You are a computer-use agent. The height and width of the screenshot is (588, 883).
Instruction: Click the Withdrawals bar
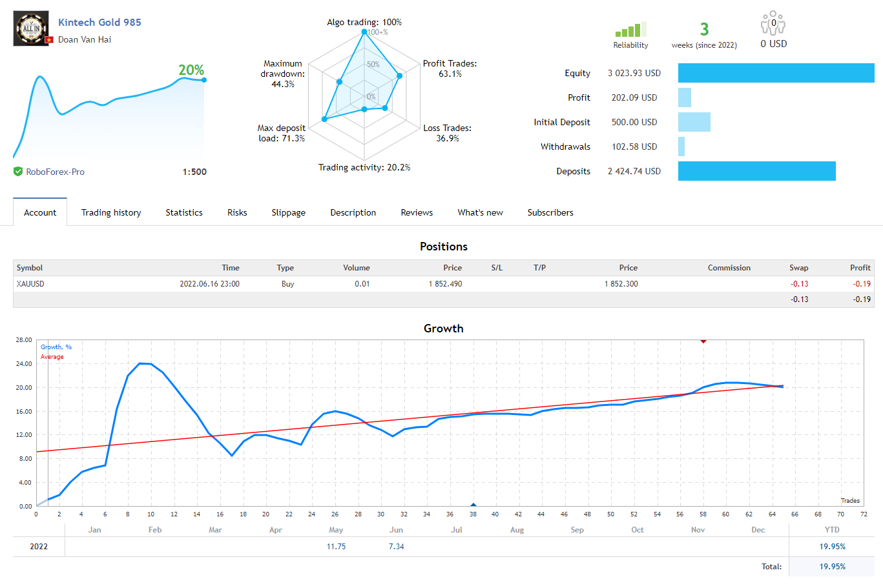[x=681, y=147]
